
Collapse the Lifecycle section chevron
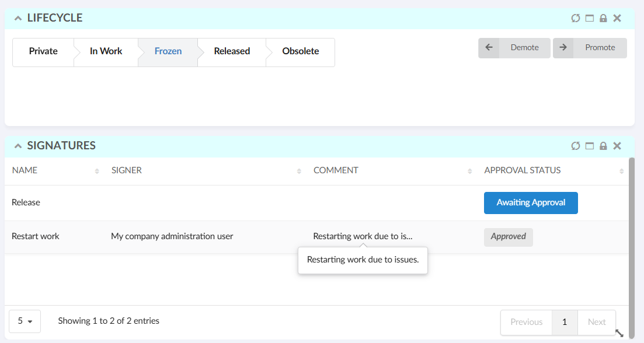[18, 18]
